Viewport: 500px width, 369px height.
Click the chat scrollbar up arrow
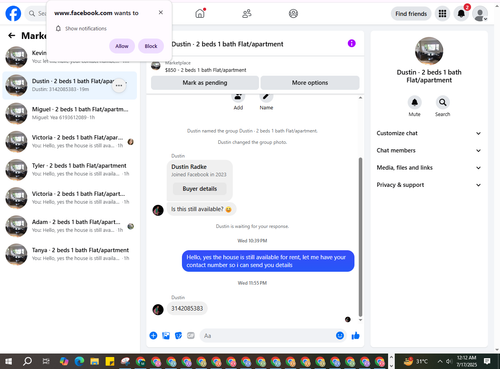[x=360, y=98]
